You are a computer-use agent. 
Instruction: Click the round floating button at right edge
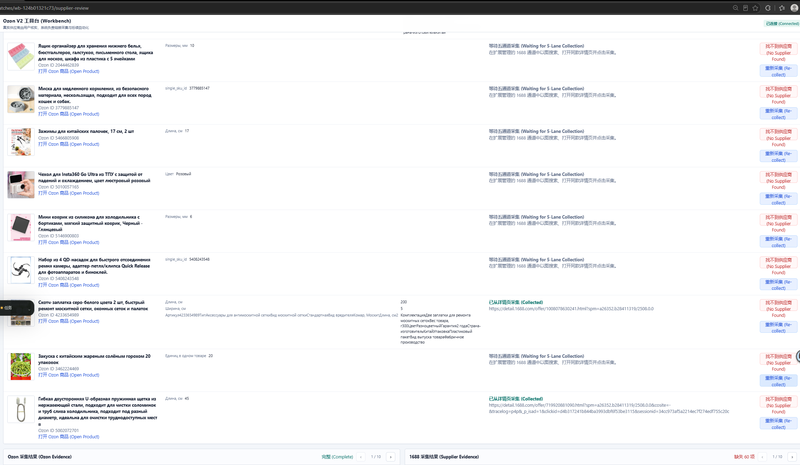797,356
